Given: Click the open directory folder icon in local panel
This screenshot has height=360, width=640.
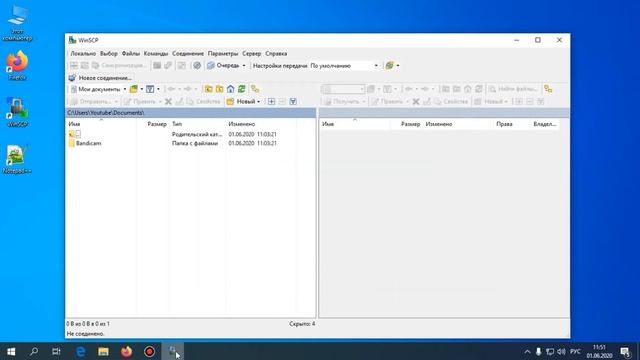Looking at the screenshot, I should click(133, 89).
